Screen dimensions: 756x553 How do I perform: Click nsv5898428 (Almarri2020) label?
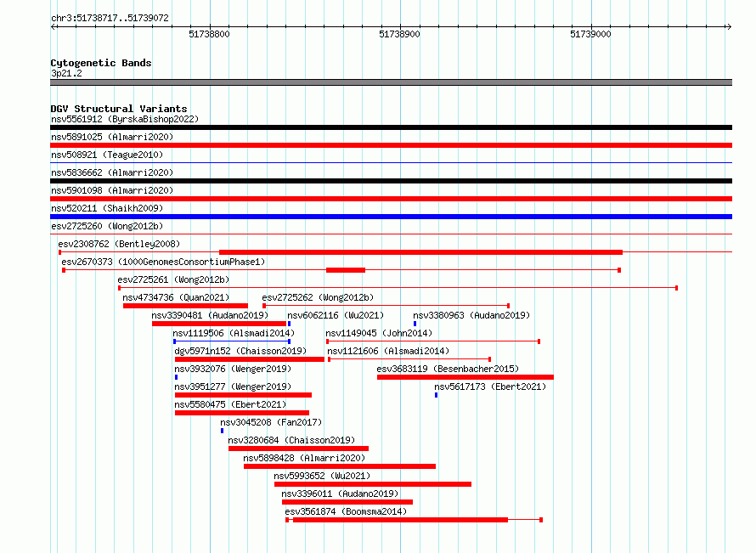304,458
